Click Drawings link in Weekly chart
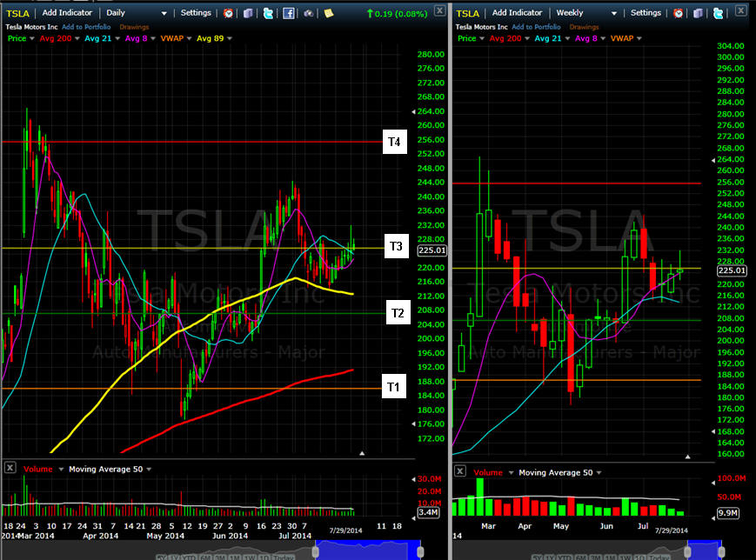 [x=584, y=27]
